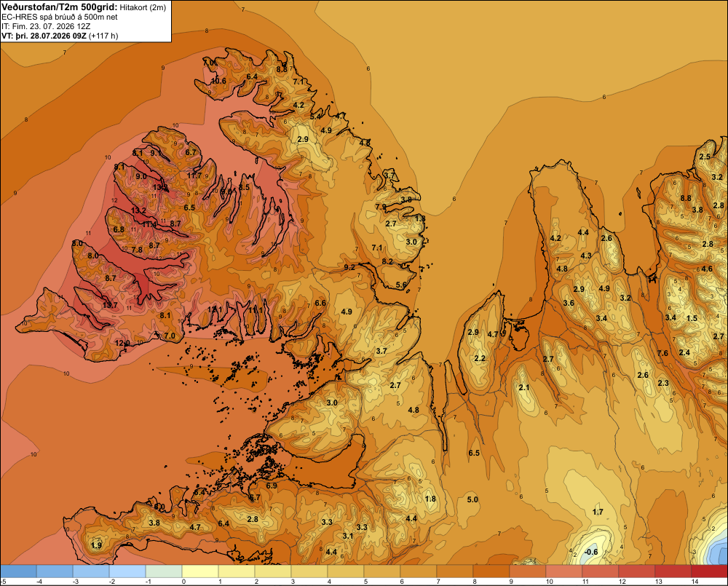
Task: Click the -0.6 temperature value on the glacier
Action: [591, 552]
